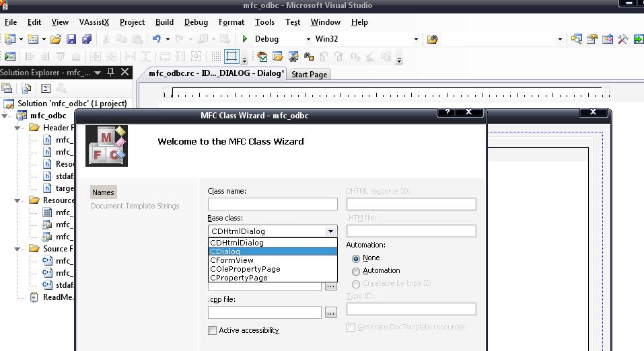This screenshot has height=351, width=644.
Task: Click the Show All Files icon in Solution Explorer
Action: pyautogui.click(x=26, y=88)
